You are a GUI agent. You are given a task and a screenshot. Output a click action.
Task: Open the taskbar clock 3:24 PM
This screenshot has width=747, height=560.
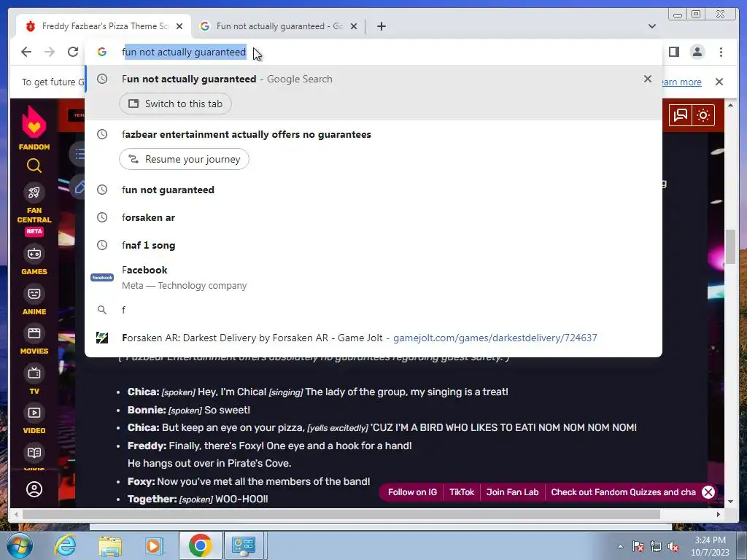pyautogui.click(x=710, y=546)
